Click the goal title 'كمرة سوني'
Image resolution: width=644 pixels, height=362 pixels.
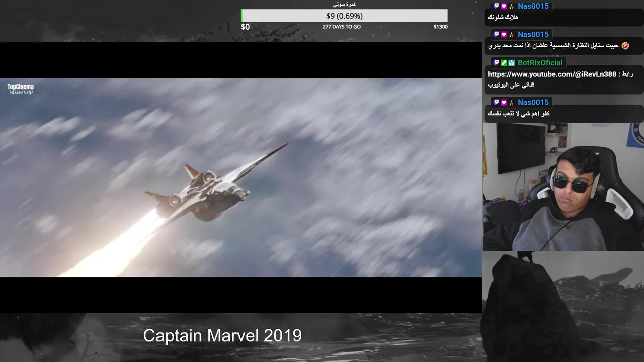tap(345, 4)
